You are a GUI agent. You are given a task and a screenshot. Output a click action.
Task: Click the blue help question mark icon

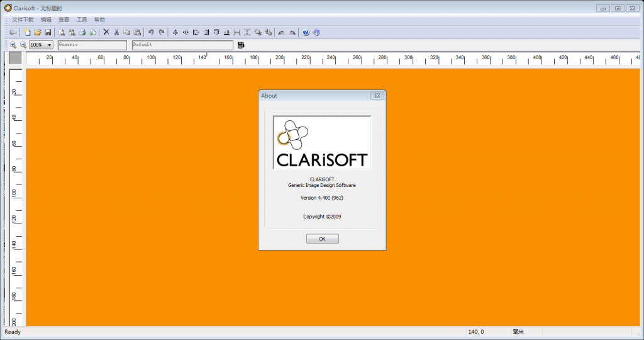pos(306,33)
